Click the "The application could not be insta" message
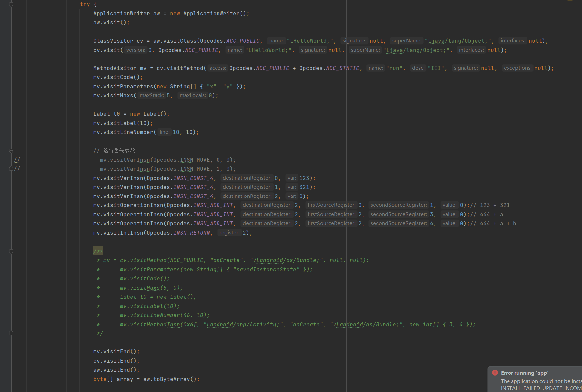582x392 pixels. (541, 381)
